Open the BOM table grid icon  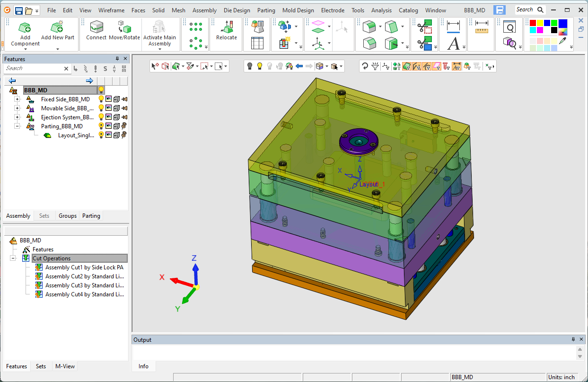tap(257, 43)
